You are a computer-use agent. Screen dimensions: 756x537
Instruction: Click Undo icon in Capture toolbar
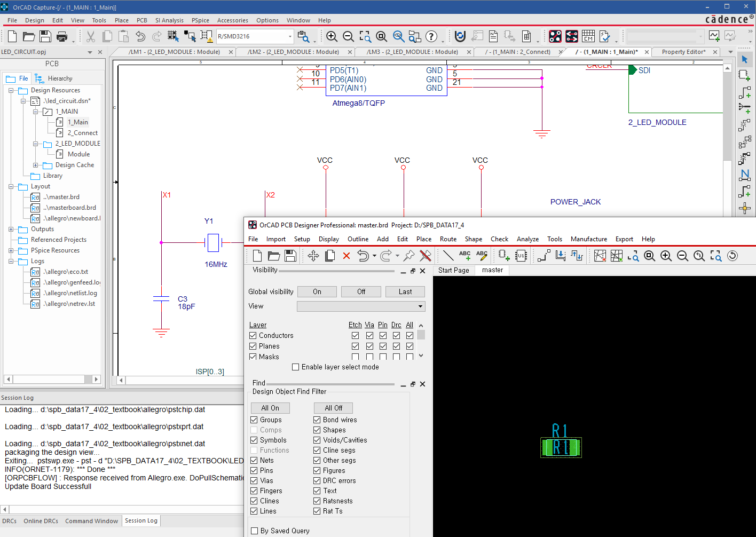(140, 36)
